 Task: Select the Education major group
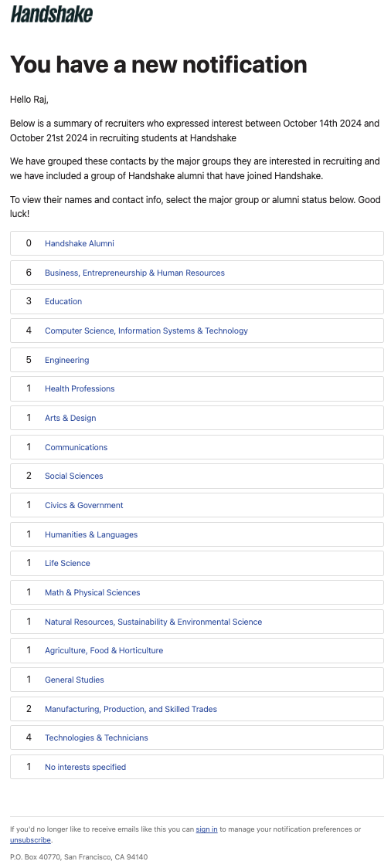(x=63, y=301)
